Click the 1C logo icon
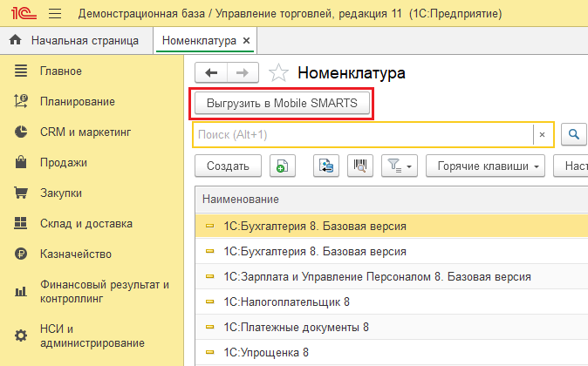 tap(24, 13)
